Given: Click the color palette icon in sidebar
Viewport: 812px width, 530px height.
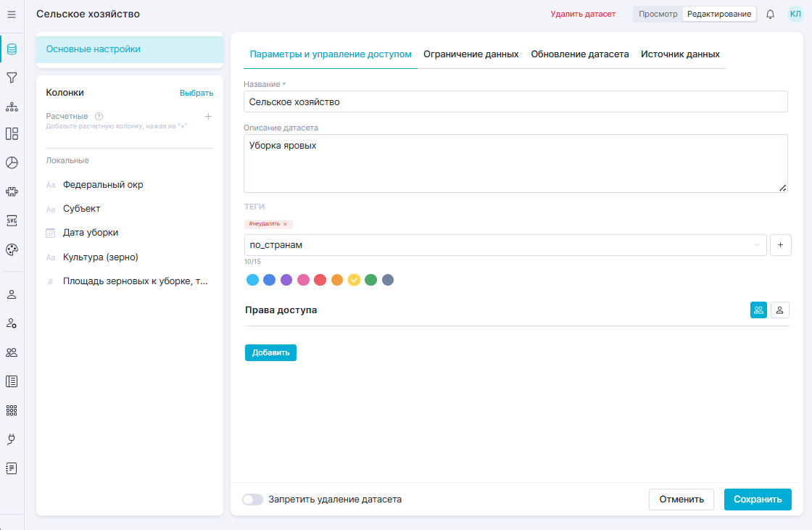Looking at the screenshot, I should coord(12,249).
